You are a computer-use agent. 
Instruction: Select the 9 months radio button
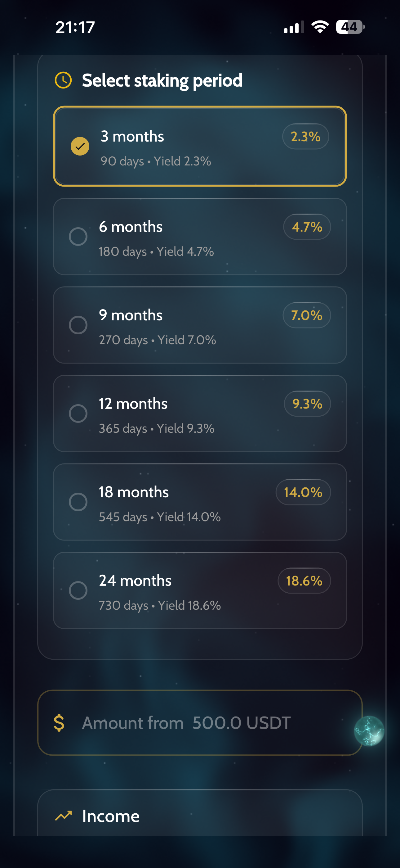tap(78, 325)
